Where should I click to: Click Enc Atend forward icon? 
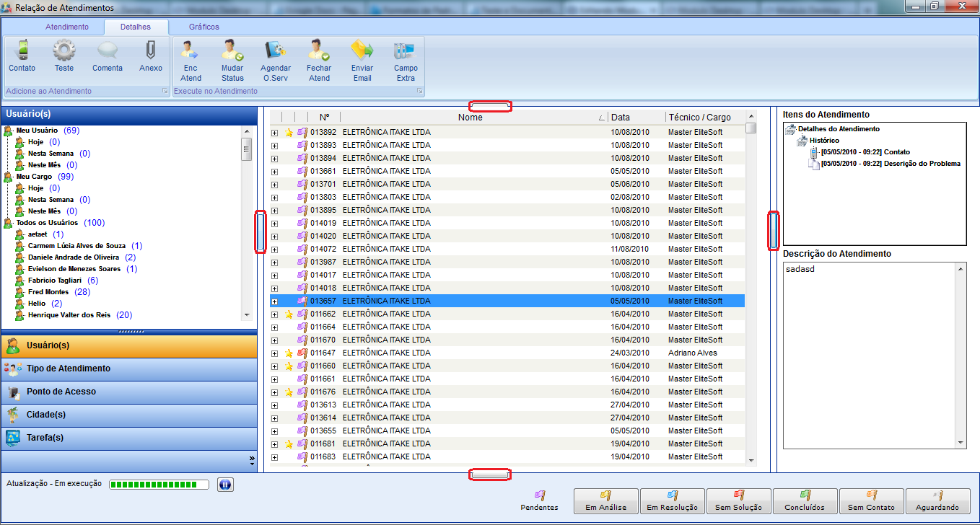coord(191,52)
